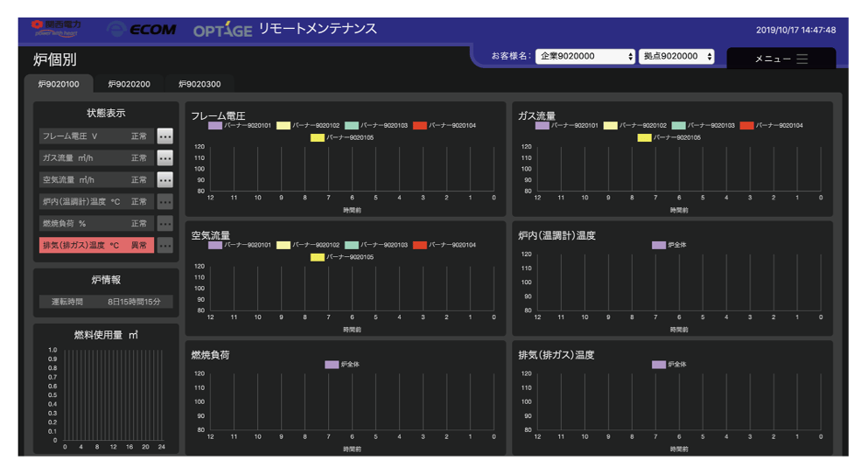Click the ガス流量 chart title
The image size is (868, 474).
[x=536, y=116]
